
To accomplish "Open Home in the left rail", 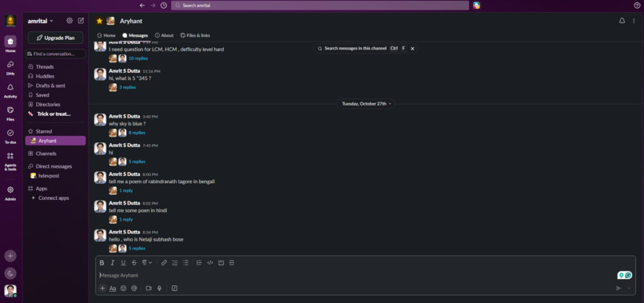I will point(10,44).
